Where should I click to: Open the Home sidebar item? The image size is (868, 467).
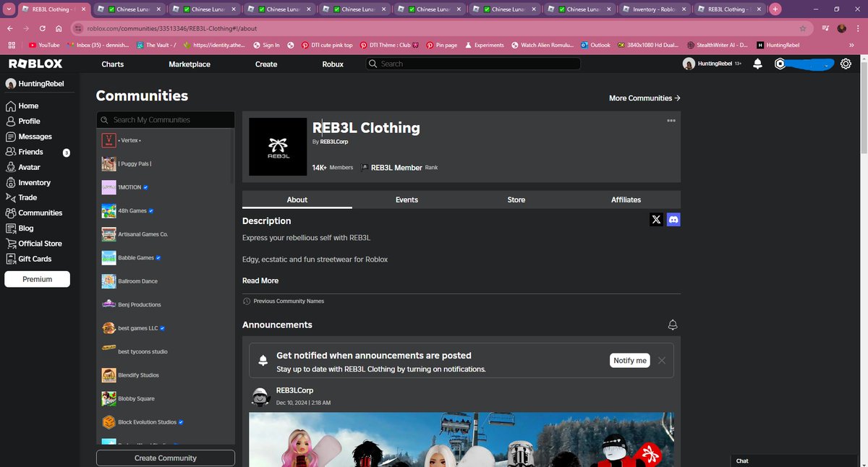click(22, 106)
